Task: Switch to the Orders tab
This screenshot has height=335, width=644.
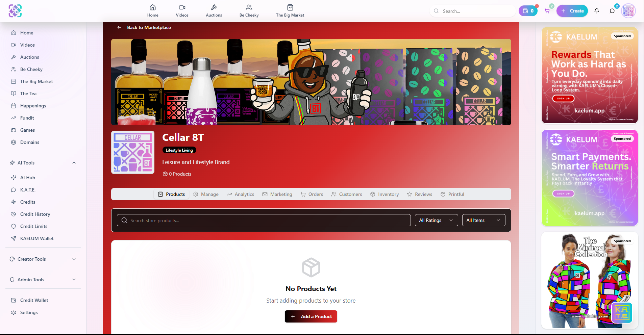Action: click(x=312, y=194)
